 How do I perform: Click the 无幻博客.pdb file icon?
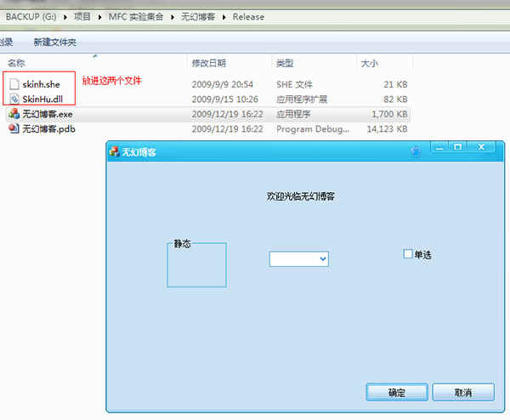point(14,129)
